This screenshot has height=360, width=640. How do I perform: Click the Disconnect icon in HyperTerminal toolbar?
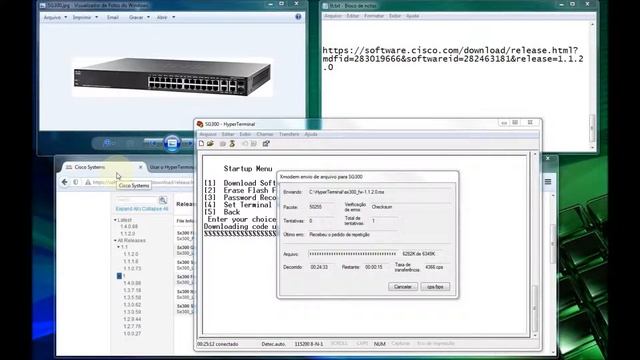pos(232,144)
